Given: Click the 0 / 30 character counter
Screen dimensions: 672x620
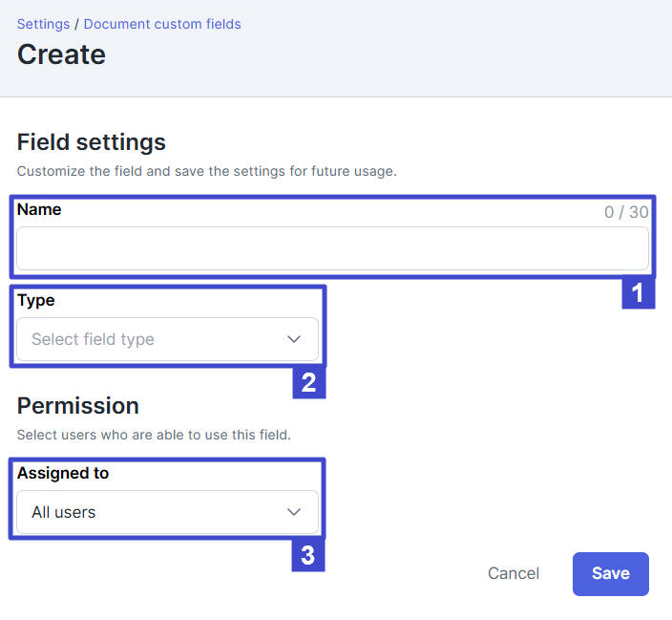Looking at the screenshot, I should click(x=626, y=212).
